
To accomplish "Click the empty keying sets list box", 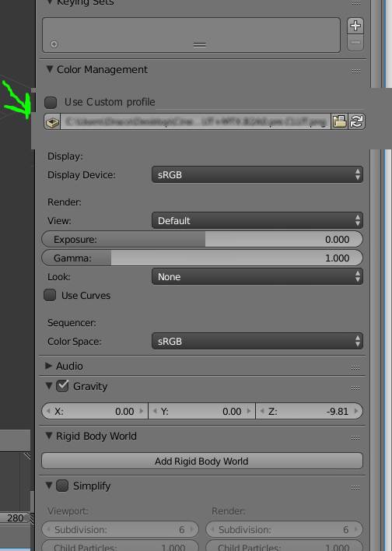I will click(x=191, y=35).
